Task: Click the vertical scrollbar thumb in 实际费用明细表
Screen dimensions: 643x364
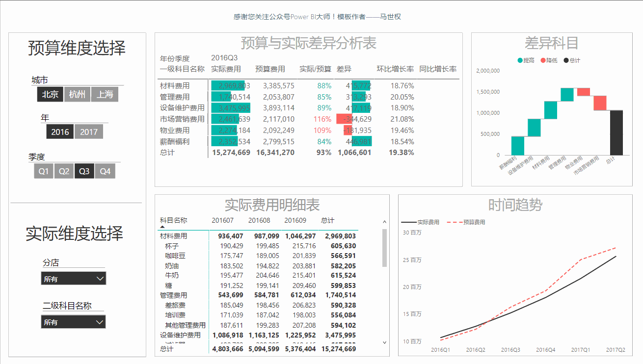Action: click(x=384, y=248)
